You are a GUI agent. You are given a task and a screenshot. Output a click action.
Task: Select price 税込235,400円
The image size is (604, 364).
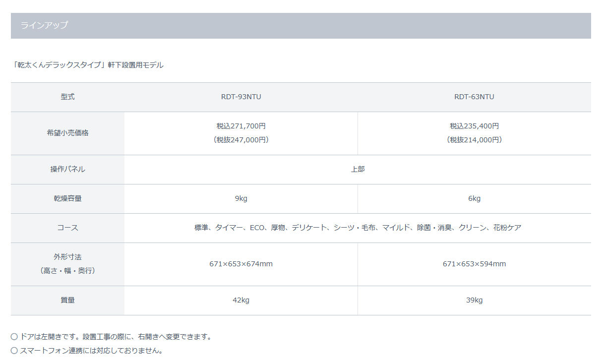(474, 126)
